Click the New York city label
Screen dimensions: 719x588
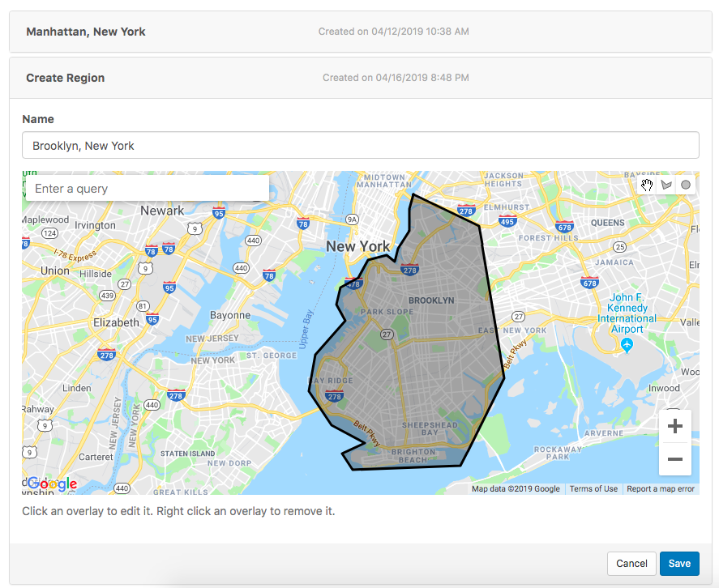point(357,246)
